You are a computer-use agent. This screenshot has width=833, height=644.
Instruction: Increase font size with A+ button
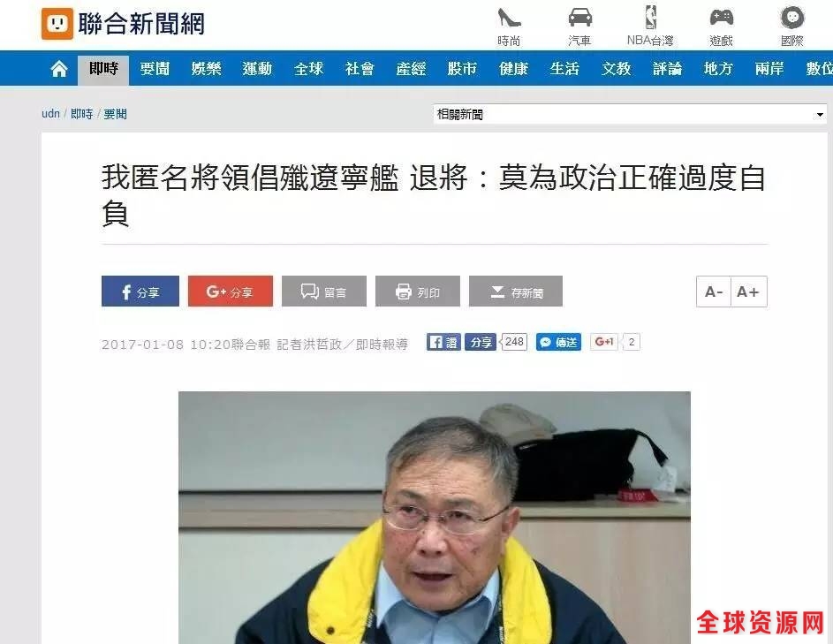pos(749,292)
